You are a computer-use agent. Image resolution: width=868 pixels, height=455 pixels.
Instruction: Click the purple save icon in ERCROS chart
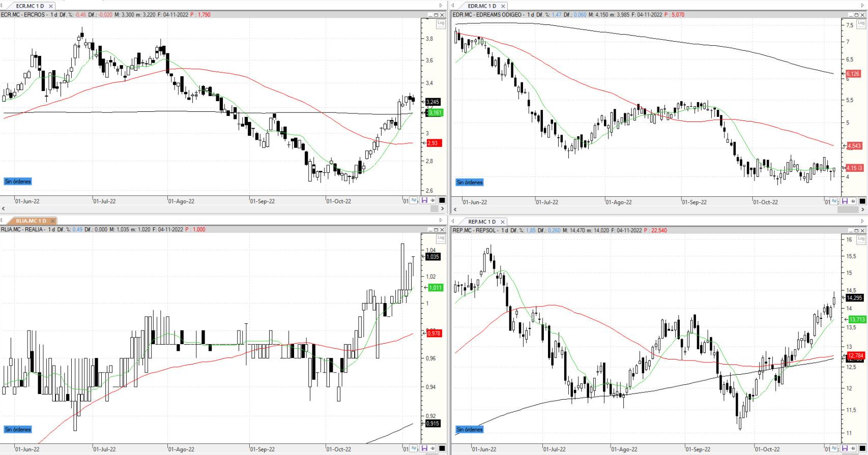point(424,200)
